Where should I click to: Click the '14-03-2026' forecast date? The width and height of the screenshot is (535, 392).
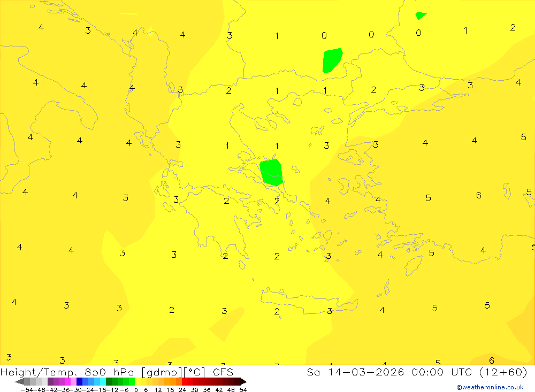[x=366, y=372]
